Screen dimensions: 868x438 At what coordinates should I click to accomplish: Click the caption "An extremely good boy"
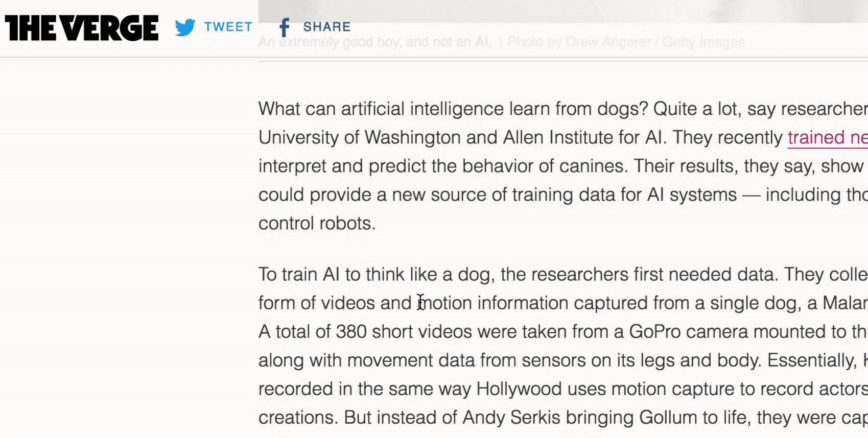click(x=374, y=42)
